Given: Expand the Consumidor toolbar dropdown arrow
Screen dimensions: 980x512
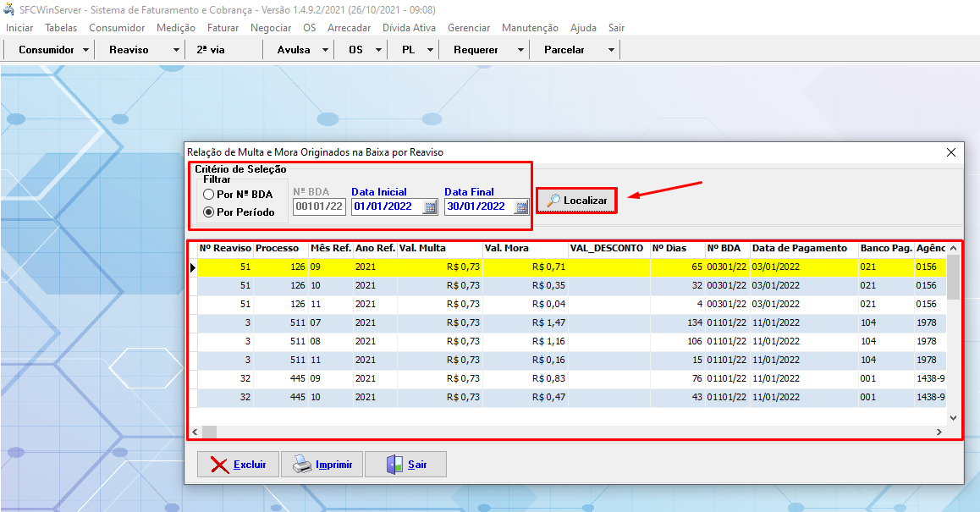Looking at the screenshot, I should [86, 50].
